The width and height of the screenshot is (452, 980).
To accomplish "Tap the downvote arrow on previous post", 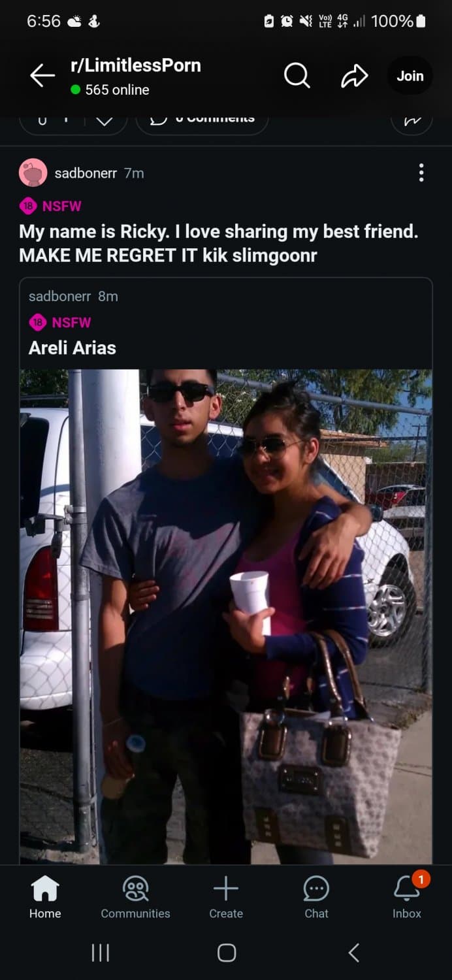I will tap(105, 120).
